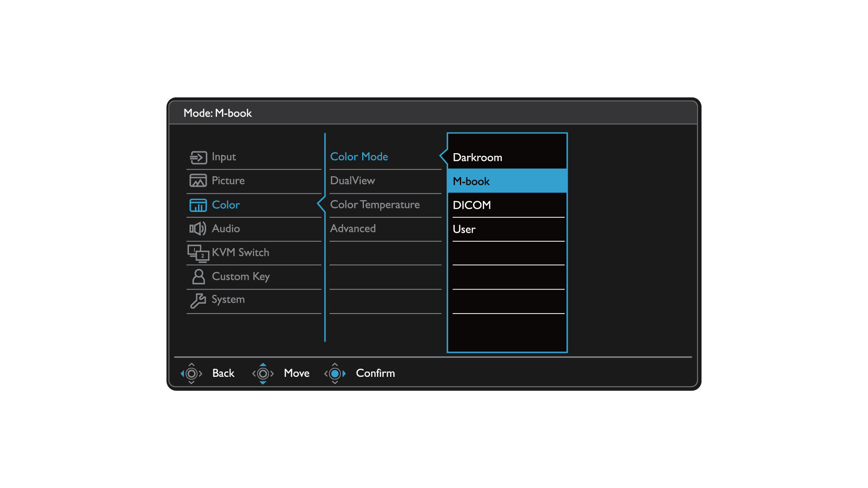The image size is (868, 488).
Task: Select the Custom Key menu icon
Action: click(198, 276)
